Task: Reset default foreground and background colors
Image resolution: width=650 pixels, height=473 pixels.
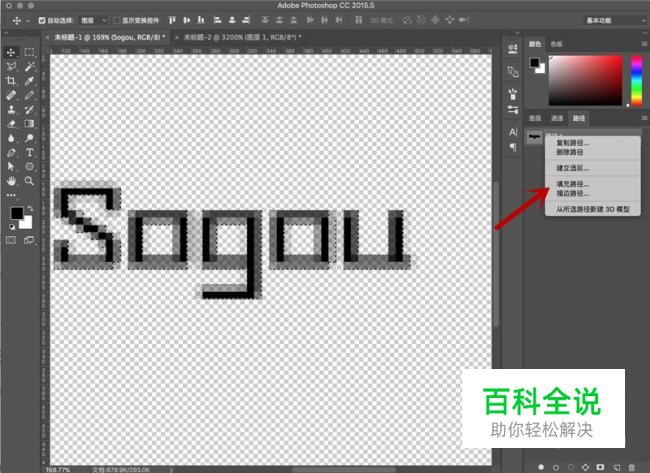Action: pos(12,227)
